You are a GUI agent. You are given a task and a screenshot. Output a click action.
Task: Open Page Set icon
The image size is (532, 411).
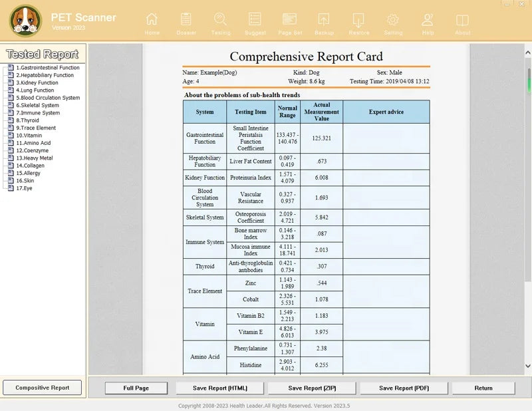pyautogui.click(x=289, y=19)
